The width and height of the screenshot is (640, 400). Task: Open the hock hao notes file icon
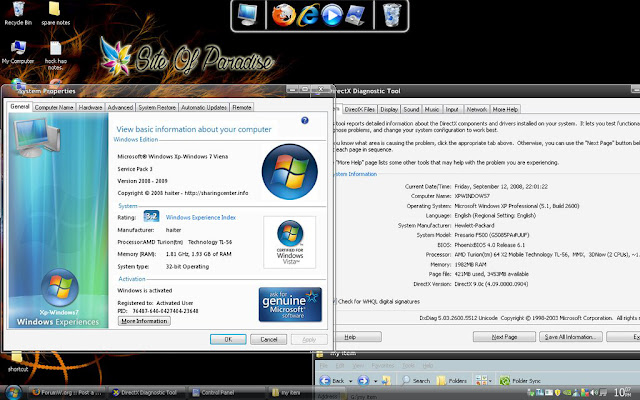[x=56, y=55]
